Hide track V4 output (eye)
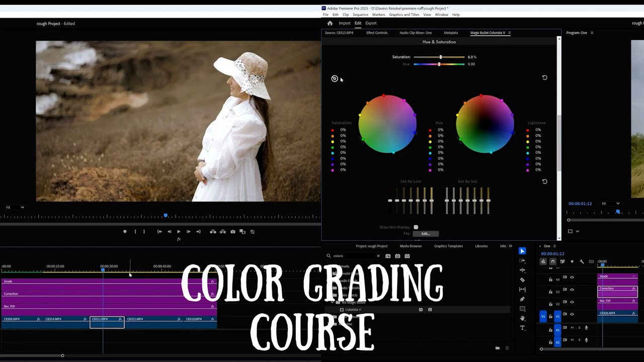Screen dimensions: 644x362 click(x=572, y=278)
